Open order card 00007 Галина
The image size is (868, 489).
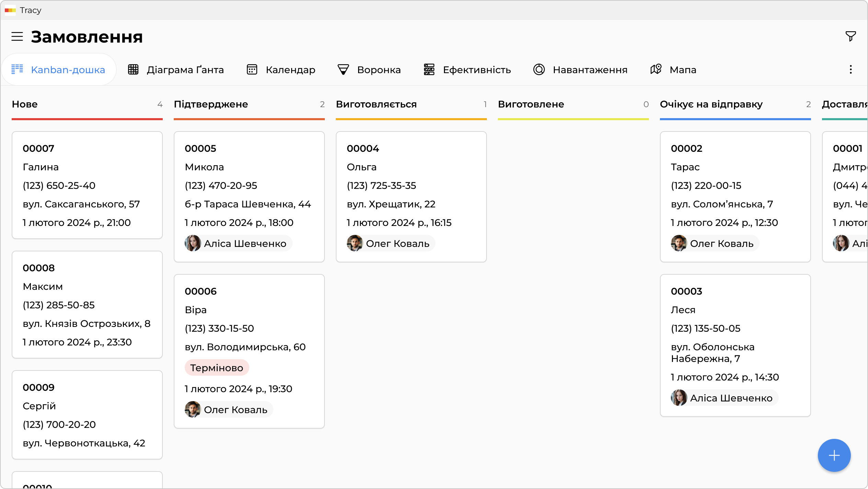tap(87, 185)
